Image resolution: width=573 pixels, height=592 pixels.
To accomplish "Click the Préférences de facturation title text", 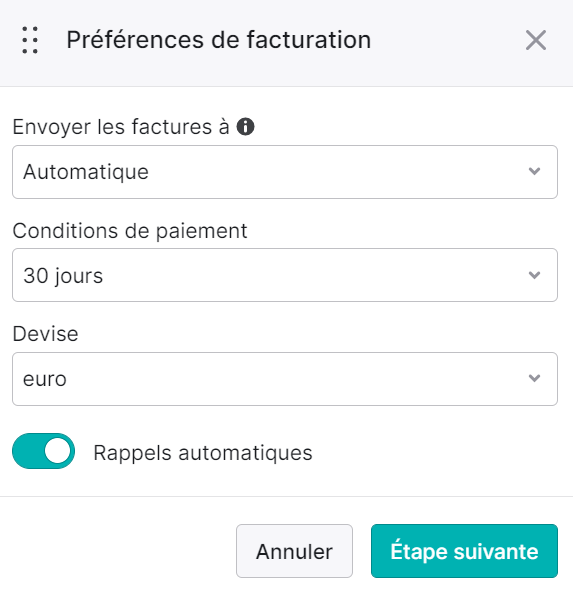I will pyautogui.click(x=219, y=40).
